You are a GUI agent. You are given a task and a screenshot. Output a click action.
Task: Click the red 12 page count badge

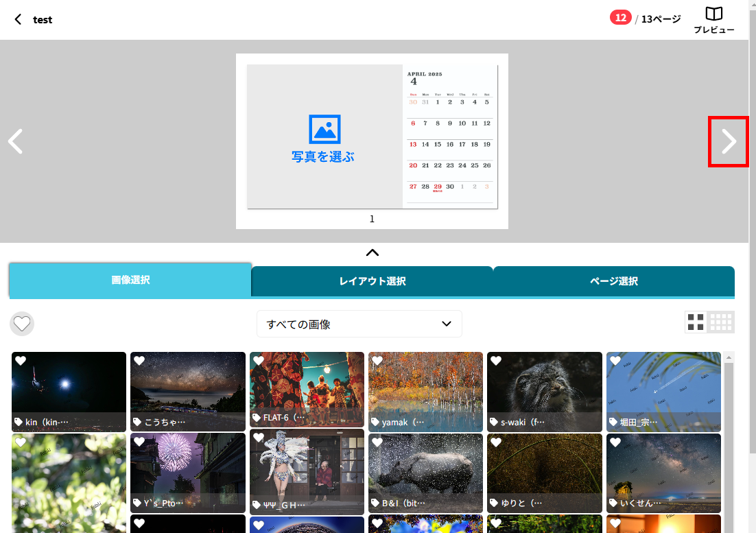click(x=620, y=18)
